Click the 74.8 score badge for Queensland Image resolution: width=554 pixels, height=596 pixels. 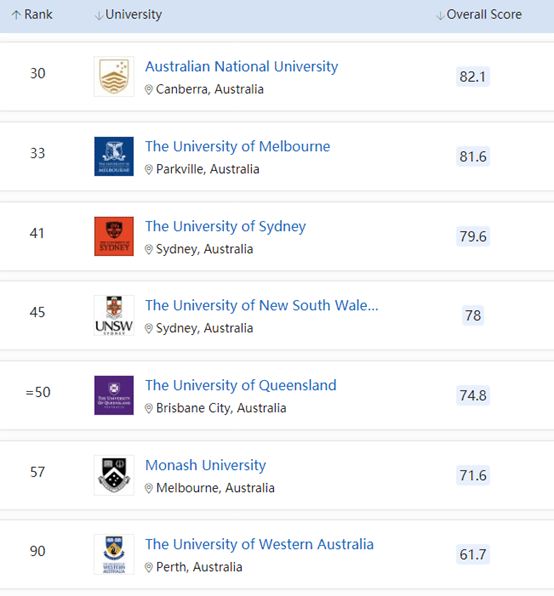473,395
